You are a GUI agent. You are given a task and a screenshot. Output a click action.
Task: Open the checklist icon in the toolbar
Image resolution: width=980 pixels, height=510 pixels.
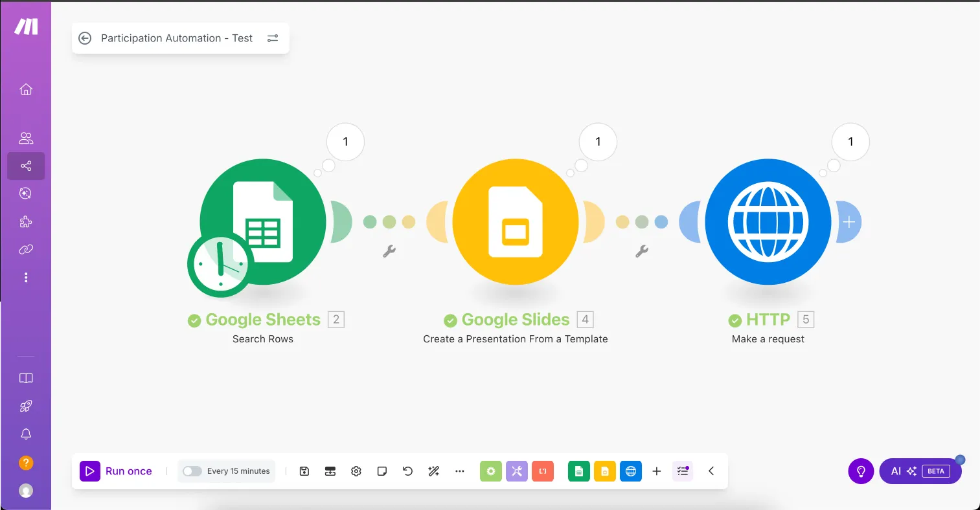(x=683, y=471)
